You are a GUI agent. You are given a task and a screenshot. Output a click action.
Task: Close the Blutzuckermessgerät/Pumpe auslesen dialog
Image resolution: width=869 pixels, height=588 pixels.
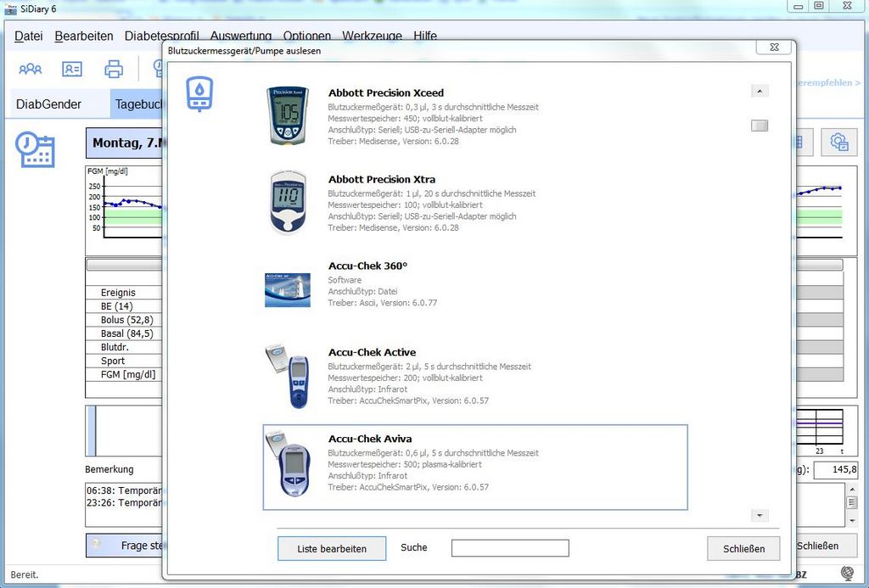click(774, 48)
